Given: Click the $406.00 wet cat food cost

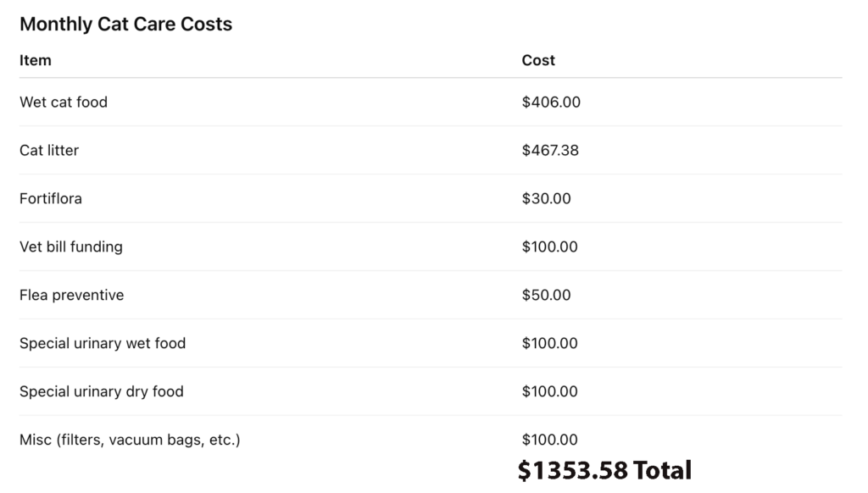Looking at the screenshot, I should click(551, 102).
